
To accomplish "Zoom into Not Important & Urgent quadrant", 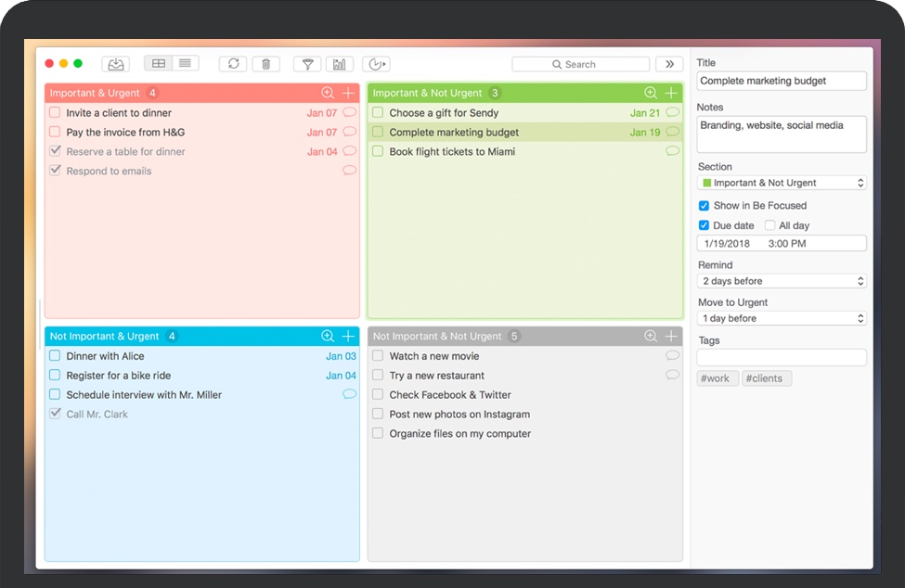I will pyautogui.click(x=328, y=336).
